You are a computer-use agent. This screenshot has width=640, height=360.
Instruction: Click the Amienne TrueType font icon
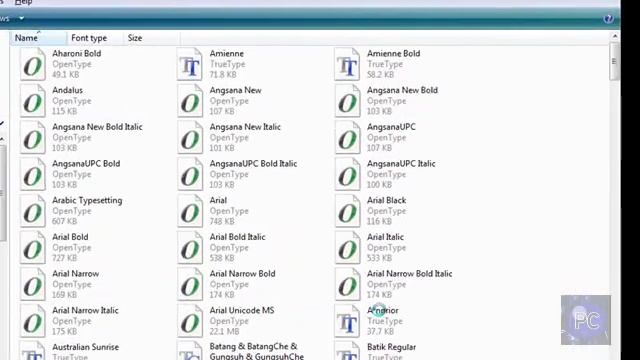pyautogui.click(x=190, y=64)
